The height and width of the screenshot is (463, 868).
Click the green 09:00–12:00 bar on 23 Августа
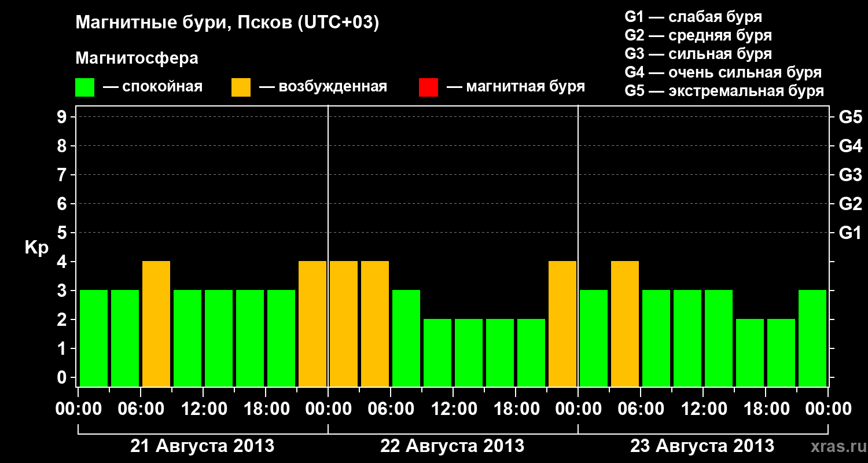click(687, 338)
